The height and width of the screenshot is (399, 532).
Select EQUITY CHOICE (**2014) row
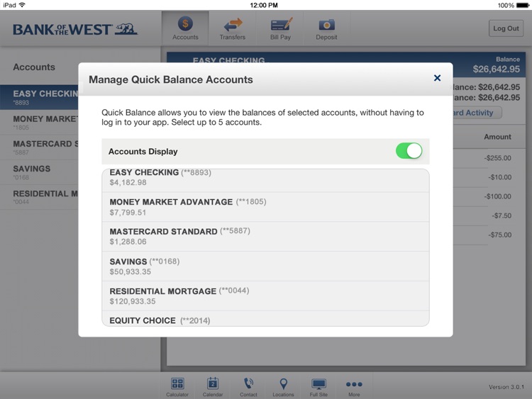point(266,319)
